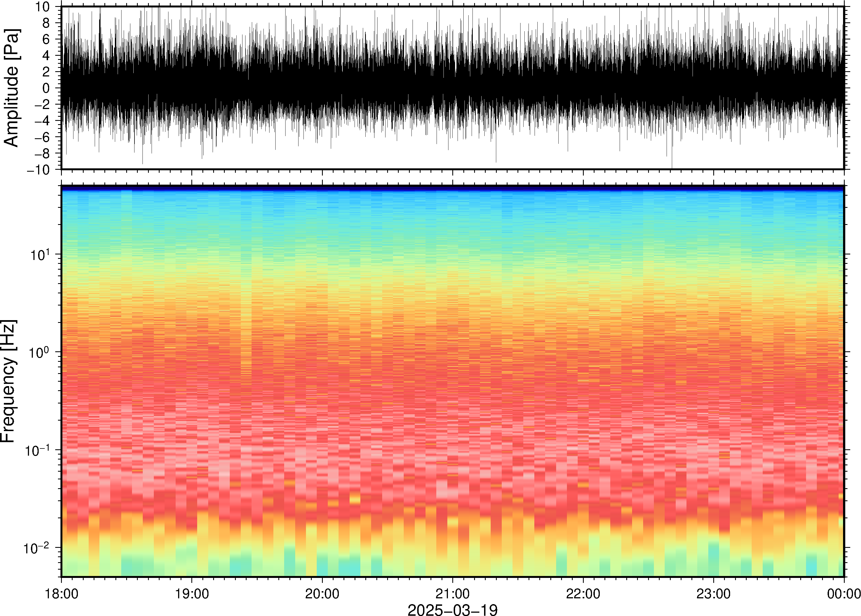Click the Frequency [Hz] axis label
Screen dimensions: 861x616
8,381
